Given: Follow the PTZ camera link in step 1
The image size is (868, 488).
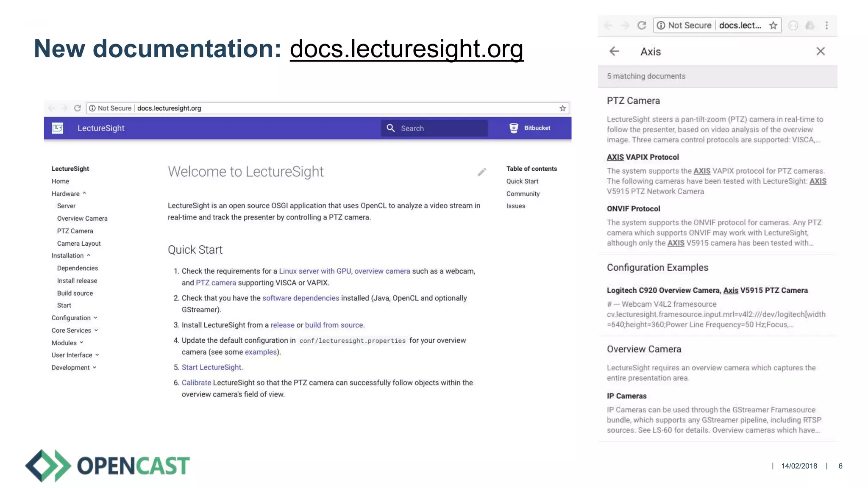Looking at the screenshot, I should [x=216, y=283].
